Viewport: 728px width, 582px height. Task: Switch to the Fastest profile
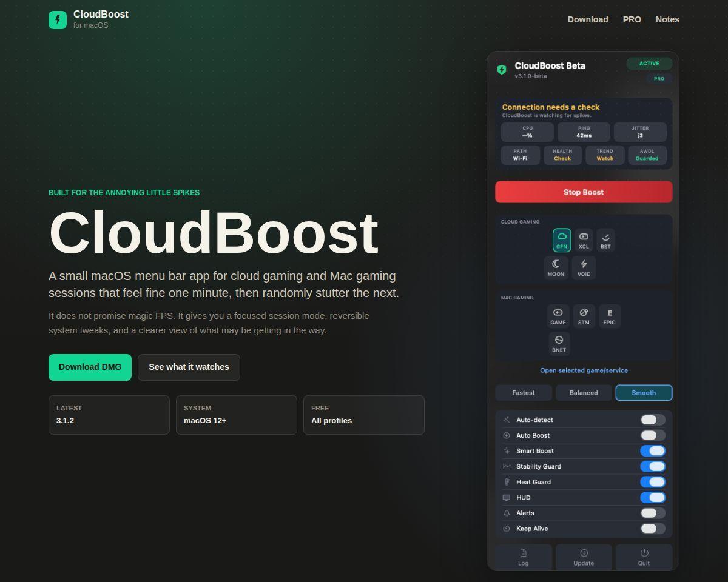click(x=524, y=393)
